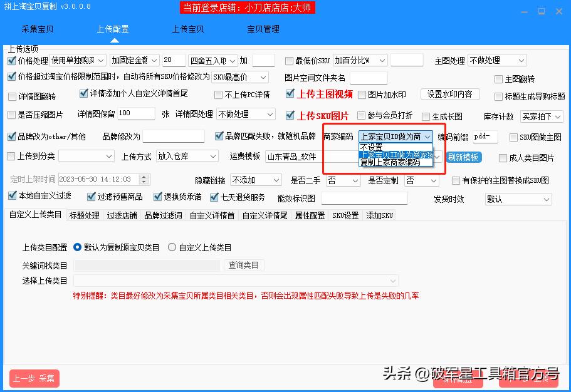Click the 设置水印内容 button
Image resolution: width=571 pixels, height=392 pixels.
point(450,94)
